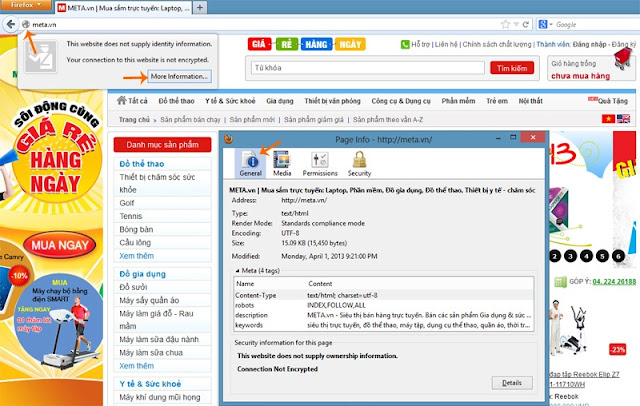Click Chính sách chất lượng link
This screenshot has height=406, width=640.
tap(497, 44)
